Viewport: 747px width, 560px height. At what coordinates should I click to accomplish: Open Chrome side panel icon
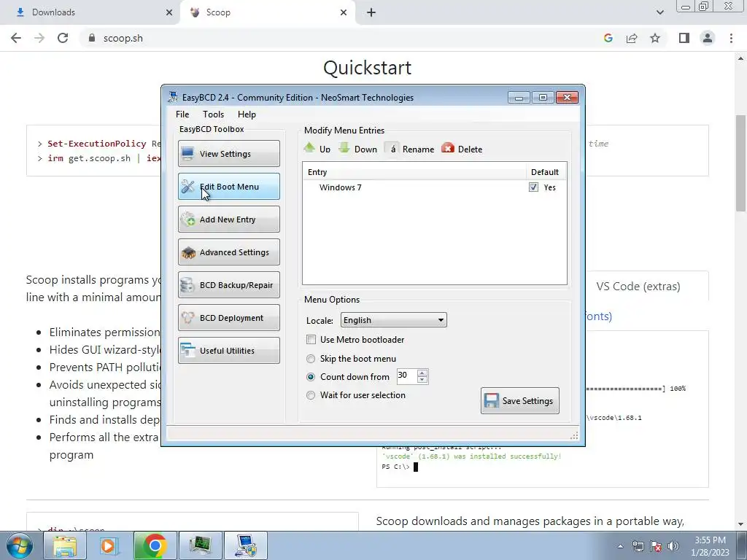click(x=684, y=38)
